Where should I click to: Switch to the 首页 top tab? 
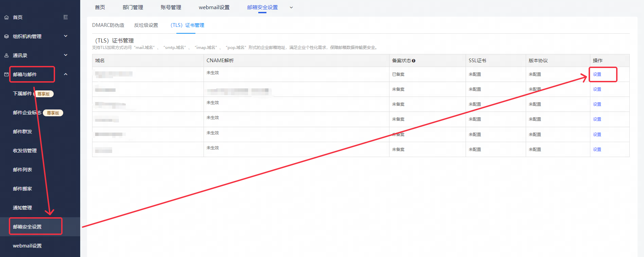[100, 7]
